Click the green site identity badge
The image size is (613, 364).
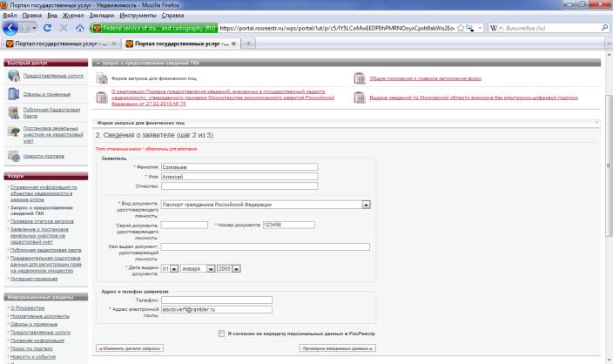[x=153, y=28]
